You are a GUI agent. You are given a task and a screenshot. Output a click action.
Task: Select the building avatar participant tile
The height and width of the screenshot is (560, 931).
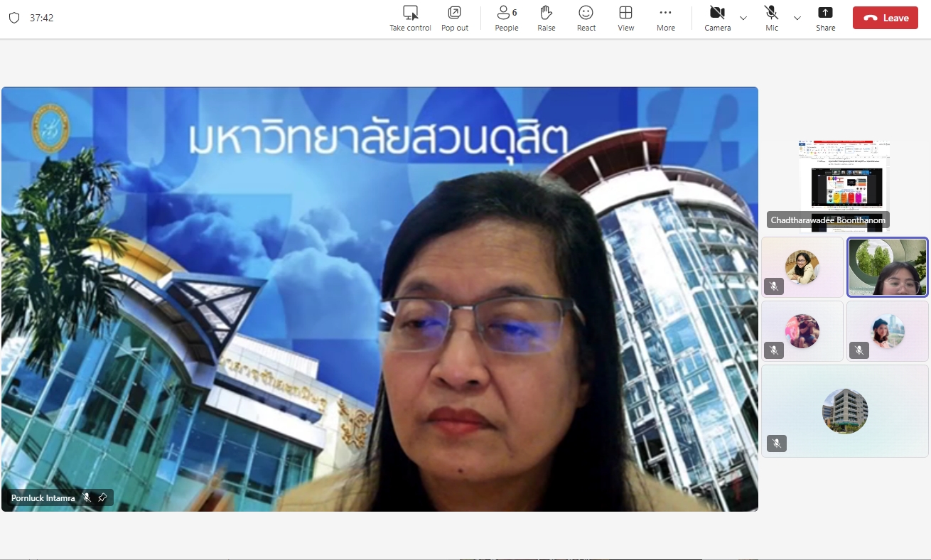pos(844,411)
